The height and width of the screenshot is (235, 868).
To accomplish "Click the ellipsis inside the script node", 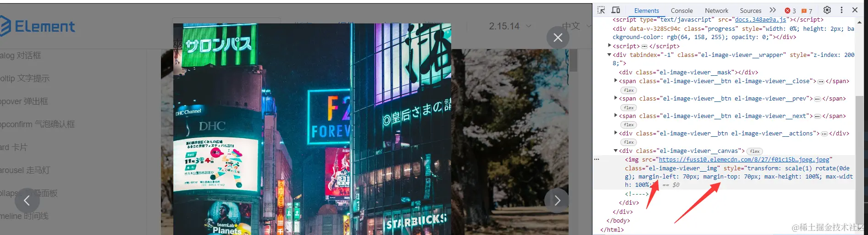I will pyautogui.click(x=644, y=46).
